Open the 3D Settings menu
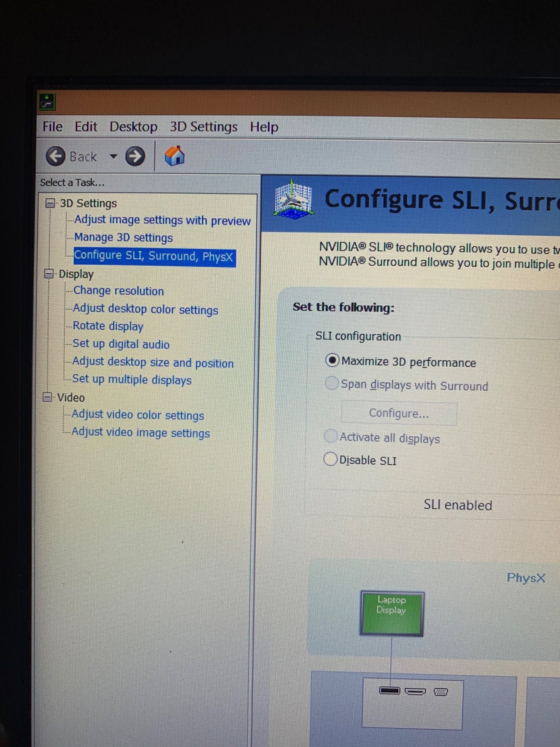Screen dimensions: 560x747 204,127
